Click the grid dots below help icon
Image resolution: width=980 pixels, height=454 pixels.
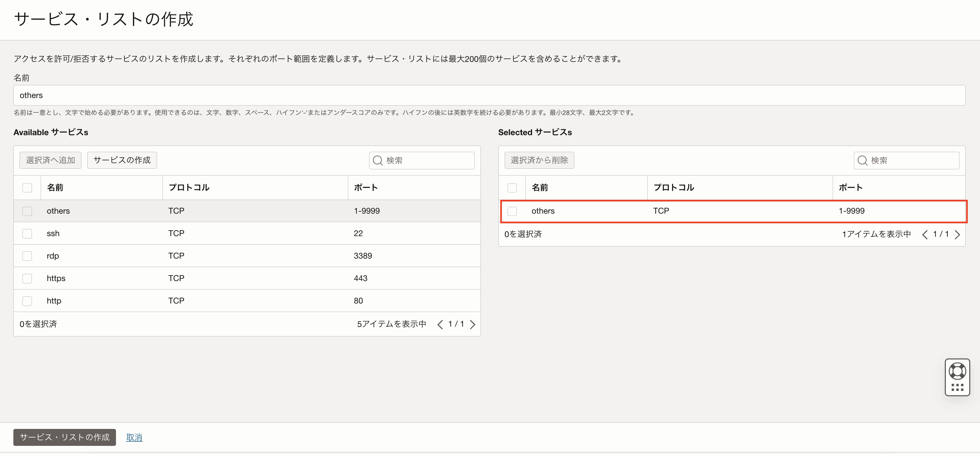(957, 388)
